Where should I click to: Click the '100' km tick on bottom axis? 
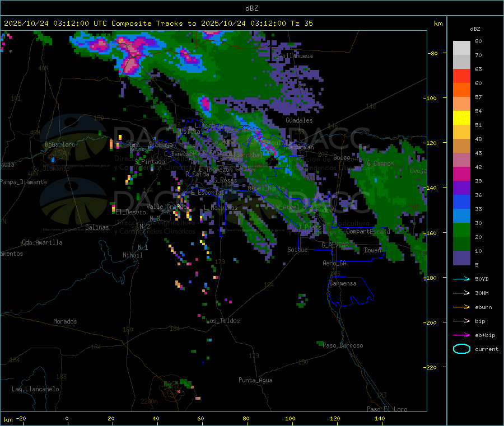click(290, 418)
